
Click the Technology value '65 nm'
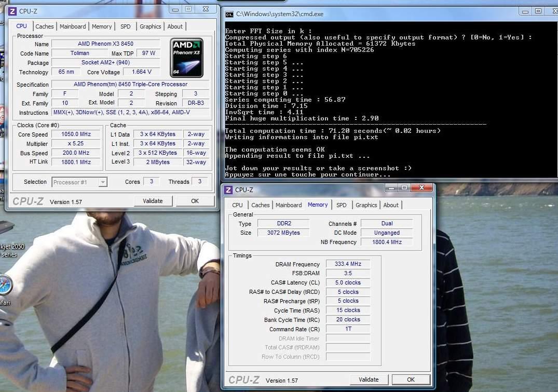point(66,72)
